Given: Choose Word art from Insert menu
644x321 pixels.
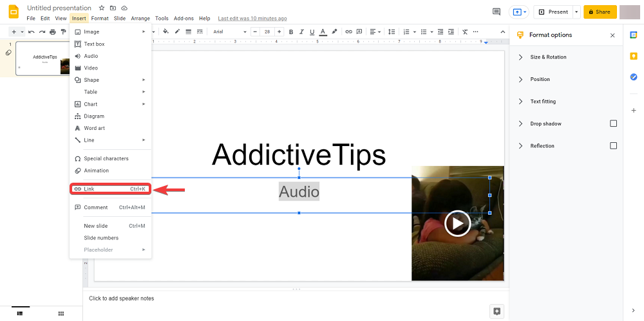Looking at the screenshot, I should coord(94,128).
